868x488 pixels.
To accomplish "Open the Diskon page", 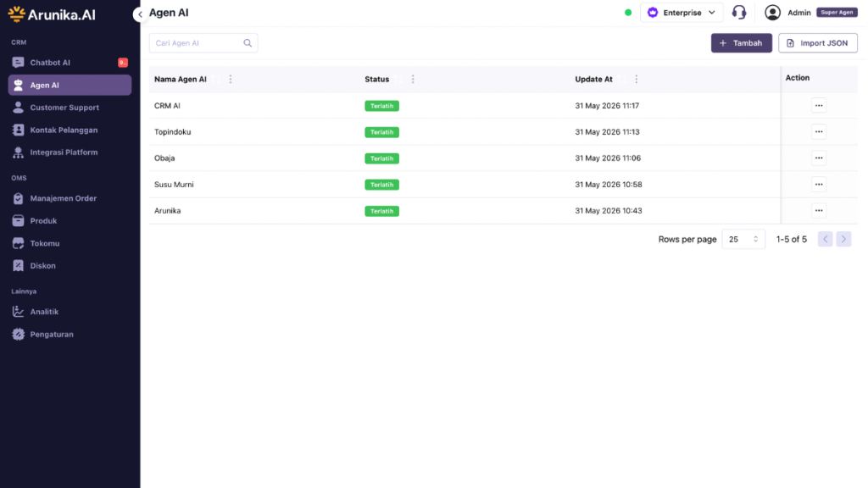I will click(x=70, y=265).
